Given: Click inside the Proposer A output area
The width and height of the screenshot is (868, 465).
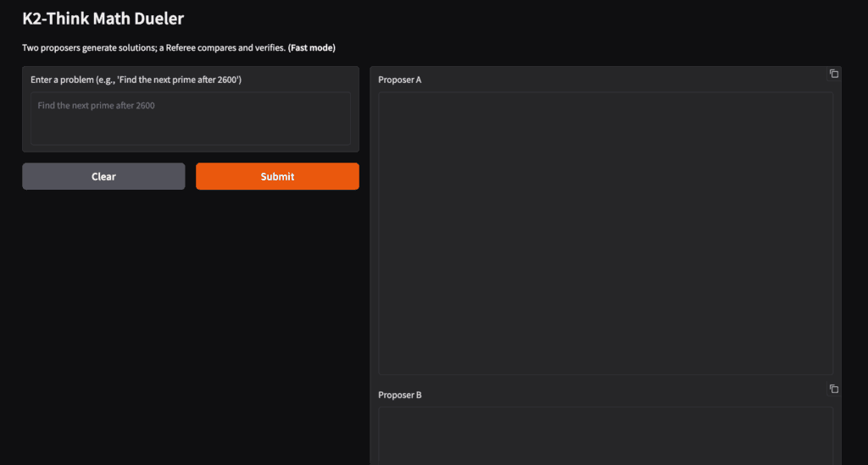Looking at the screenshot, I should click(x=605, y=233).
